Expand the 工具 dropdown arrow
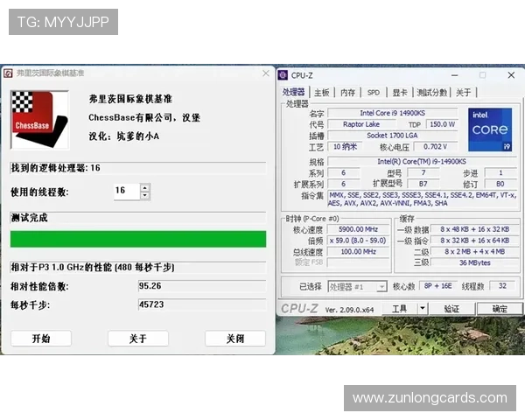Image resolution: width=525 pixels, height=420 pixels. 423,309
